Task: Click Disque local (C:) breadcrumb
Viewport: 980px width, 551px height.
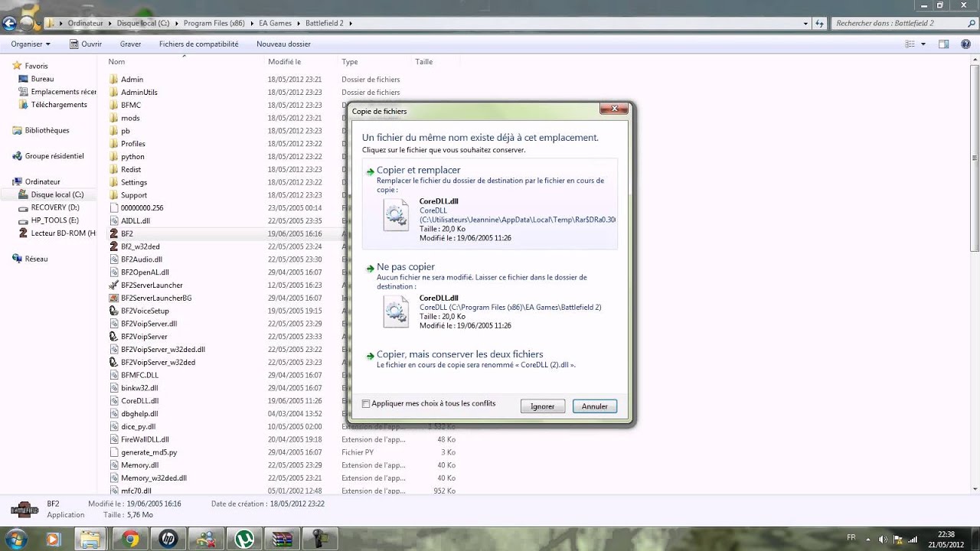Action: click(143, 24)
